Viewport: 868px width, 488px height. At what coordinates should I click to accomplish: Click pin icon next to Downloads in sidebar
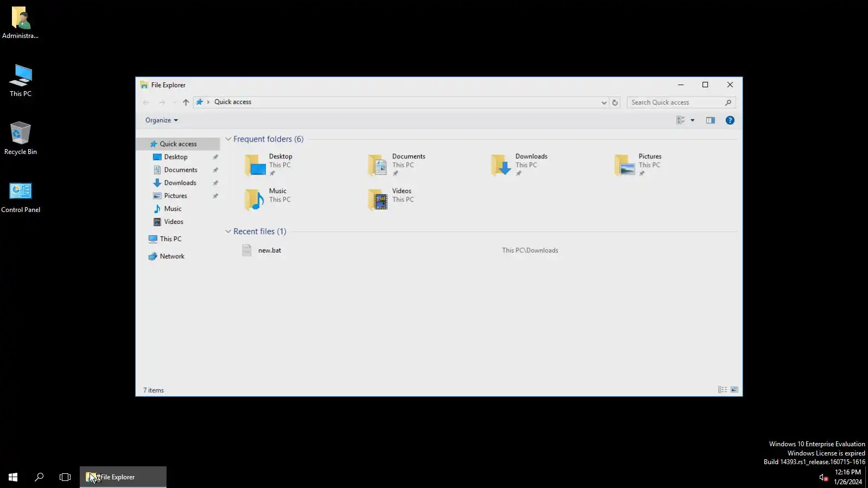click(x=215, y=183)
